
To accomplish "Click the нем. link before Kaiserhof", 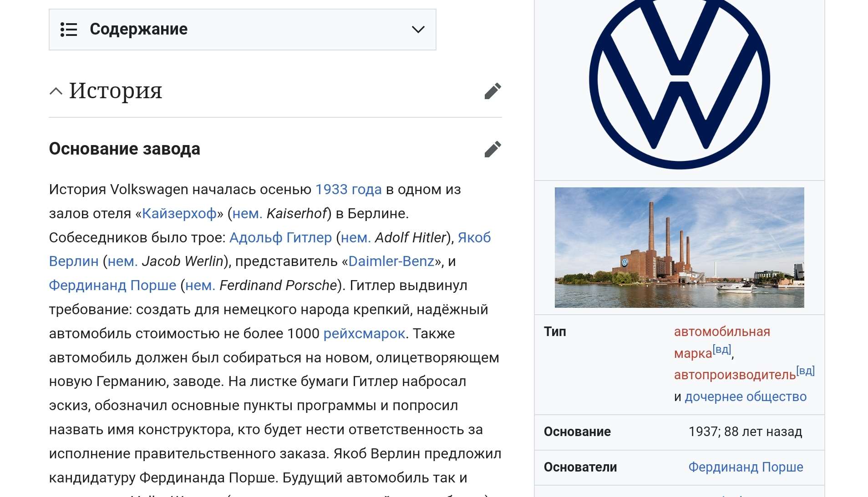I will 247,213.
